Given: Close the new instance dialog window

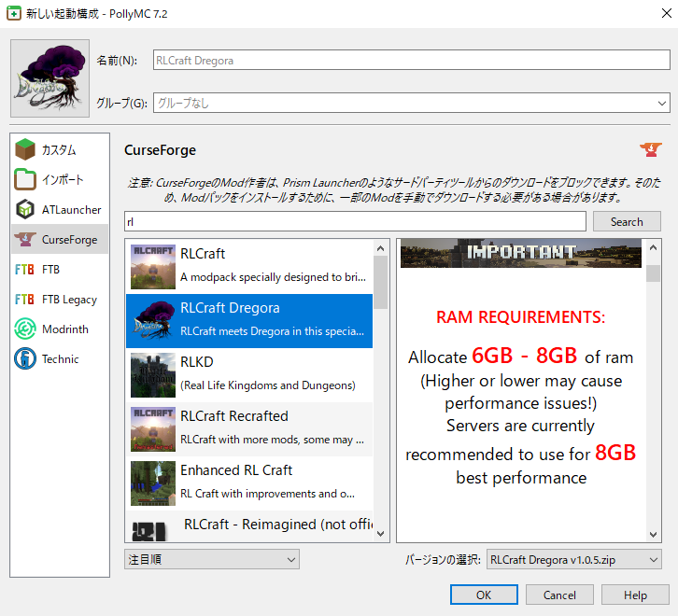Looking at the screenshot, I should pos(666,13).
